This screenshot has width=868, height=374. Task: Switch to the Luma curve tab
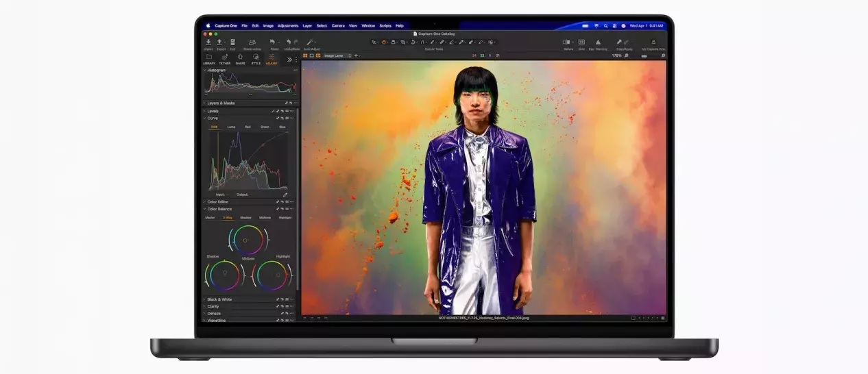[x=231, y=127]
